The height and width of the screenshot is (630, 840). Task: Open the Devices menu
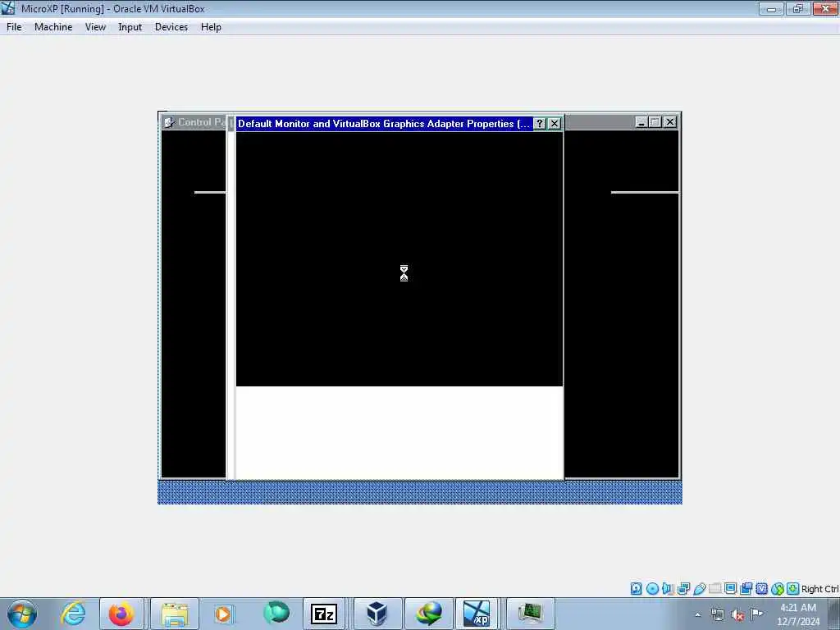pos(171,27)
